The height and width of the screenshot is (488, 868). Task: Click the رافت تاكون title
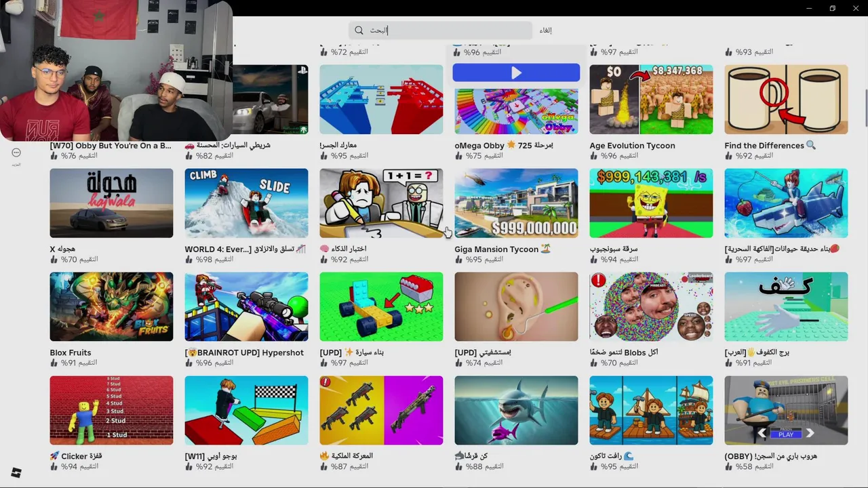click(x=612, y=456)
